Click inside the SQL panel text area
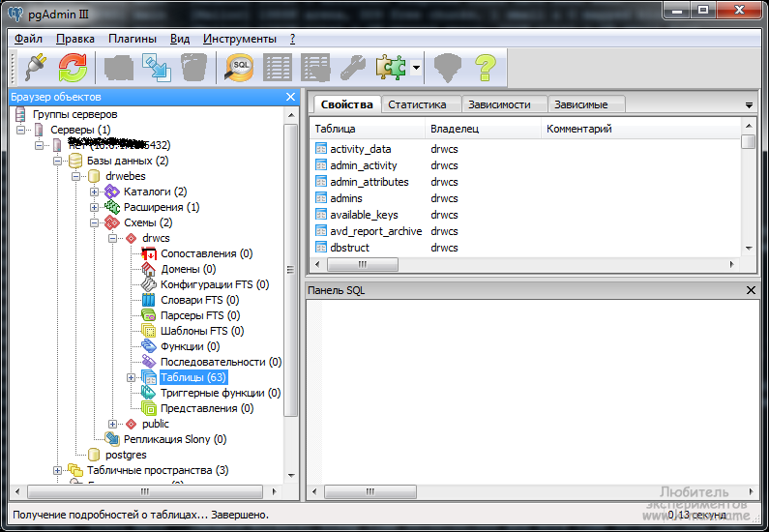The height and width of the screenshot is (532, 769). pos(533,393)
